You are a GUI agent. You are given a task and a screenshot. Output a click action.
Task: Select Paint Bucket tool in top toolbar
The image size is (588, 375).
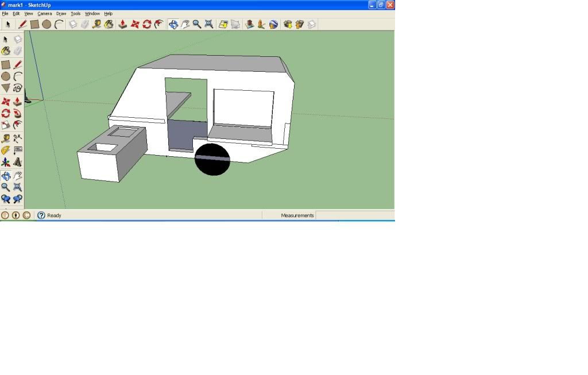tap(109, 24)
